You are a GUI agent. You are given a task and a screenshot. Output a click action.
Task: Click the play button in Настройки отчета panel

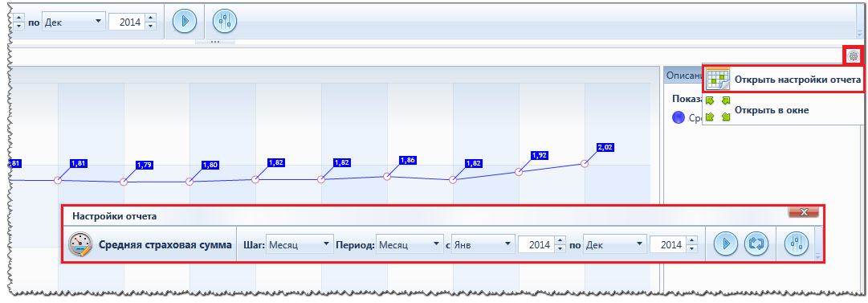[x=726, y=244]
